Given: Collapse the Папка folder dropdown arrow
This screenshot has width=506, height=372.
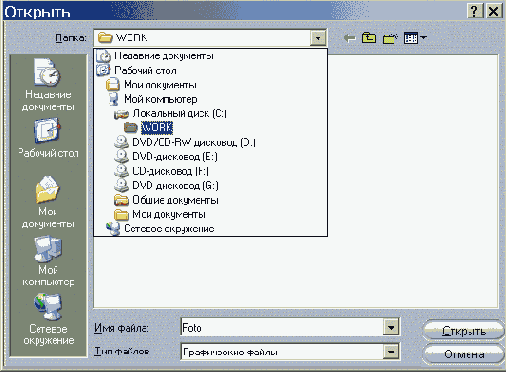Looking at the screenshot, I should coord(318,38).
